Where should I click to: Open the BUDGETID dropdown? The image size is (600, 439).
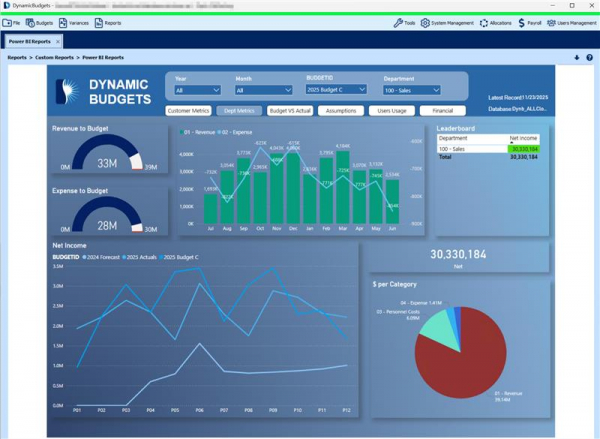(x=336, y=89)
